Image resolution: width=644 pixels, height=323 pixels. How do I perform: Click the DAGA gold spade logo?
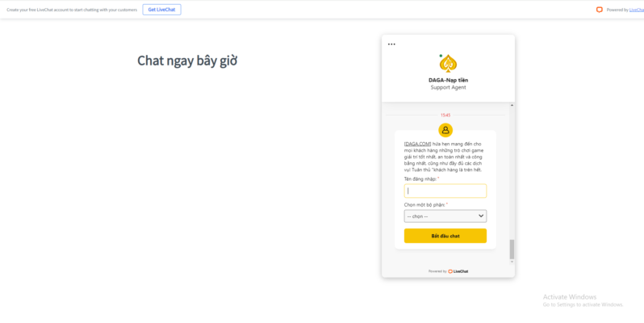click(x=448, y=63)
